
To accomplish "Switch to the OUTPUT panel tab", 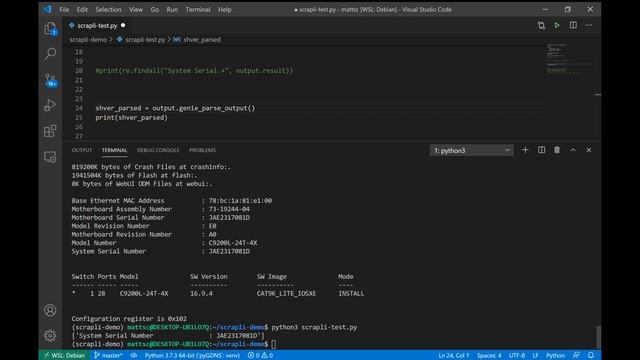I will tap(82, 150).
